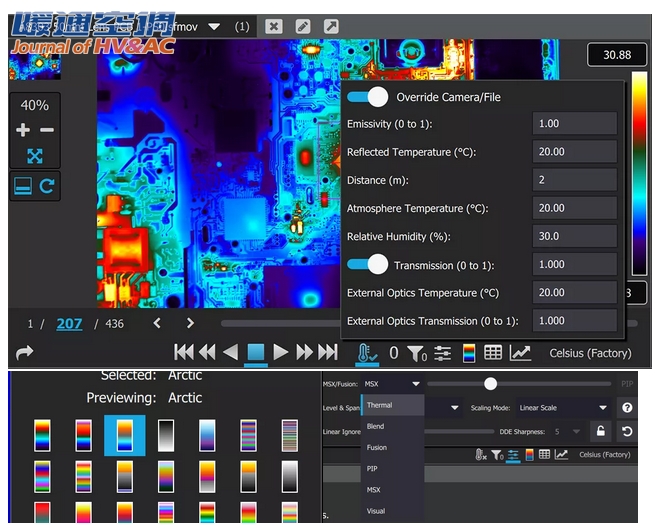Choose PIP in the fusion list
665x531 pixels.
(372, 468)
